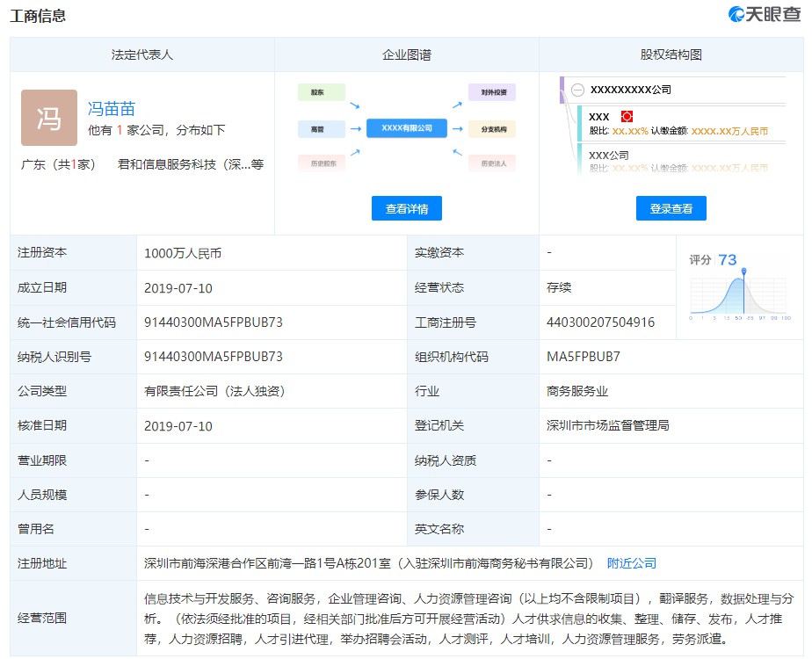Select the 高管 node in enterprise graph
Screen dimensions: 812x659
click(321, 129)
